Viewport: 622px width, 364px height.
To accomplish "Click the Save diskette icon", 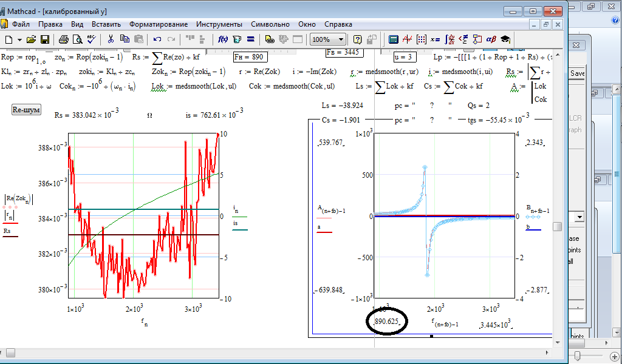I will pos(46,39).
